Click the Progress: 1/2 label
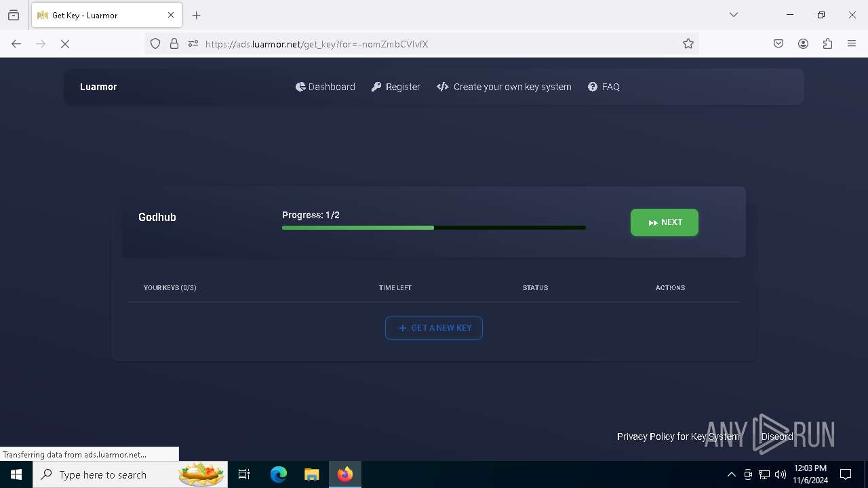 [x=311, y=215]
